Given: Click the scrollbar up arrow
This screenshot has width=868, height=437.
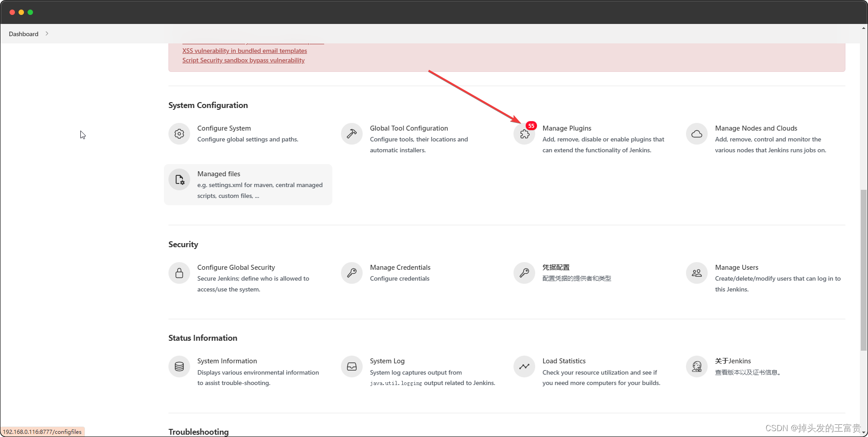Looking at the screenshot, I should (x=863, y=28).
